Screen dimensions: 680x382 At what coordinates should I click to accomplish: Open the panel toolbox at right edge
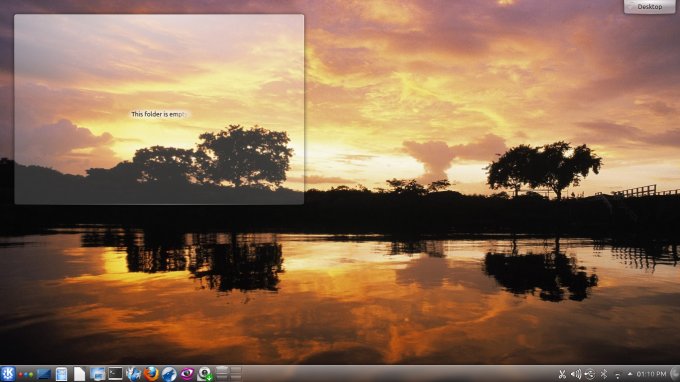[x=675, y=374]
